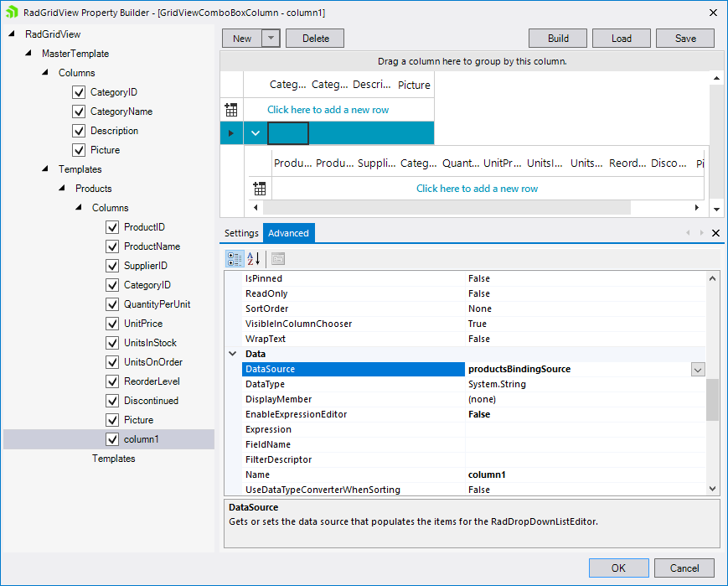
Task: Uncheck CategoryID under the MasterTemplate columns
Action: point(79,92)
